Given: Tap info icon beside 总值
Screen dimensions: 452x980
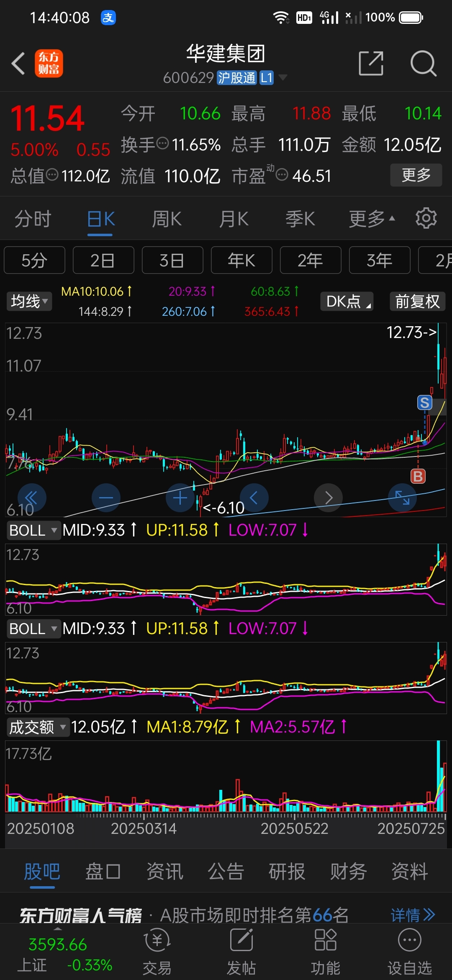Looking at the screenshot, I should click(x=52, y=174).
